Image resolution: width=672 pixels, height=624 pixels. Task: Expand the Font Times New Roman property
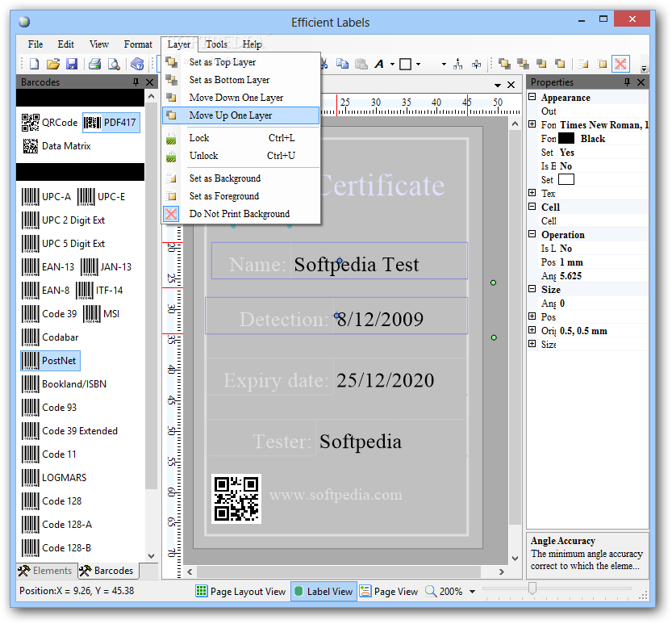coord(532,124)
